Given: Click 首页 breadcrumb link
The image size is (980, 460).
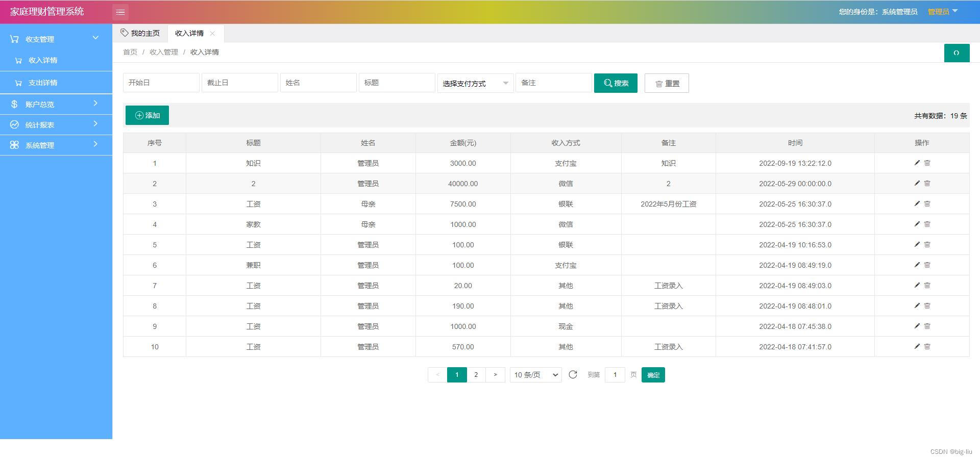Looking at the screenshot, I should tap(130, 52).
